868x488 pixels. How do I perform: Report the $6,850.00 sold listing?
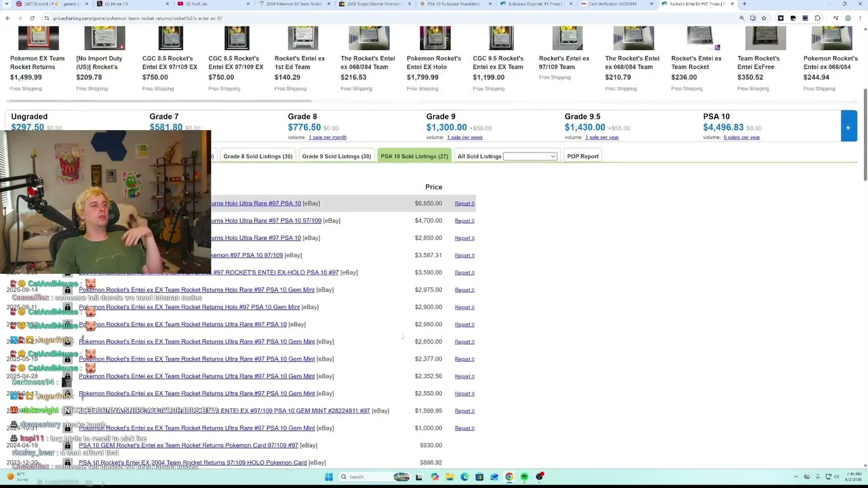pyautogui.click(x=465, y=203)
